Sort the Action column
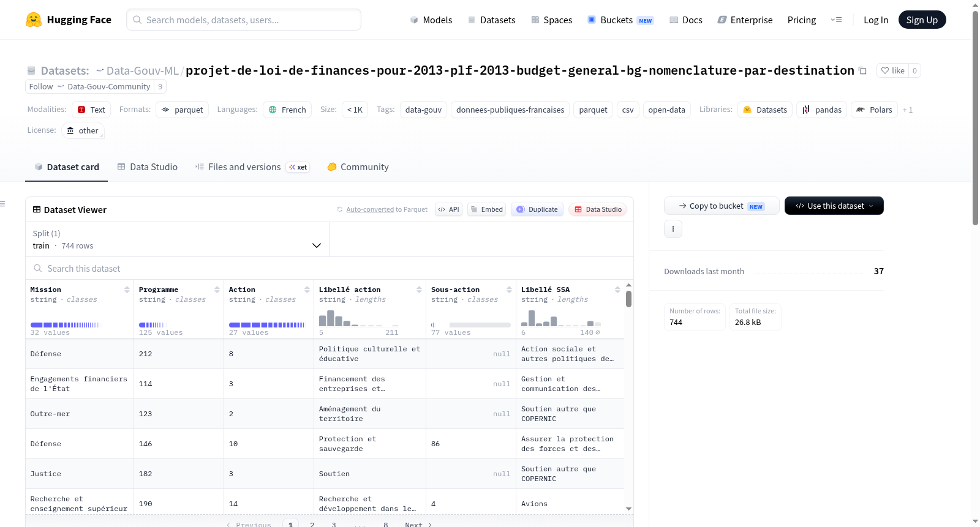Screen dimensions: 980x527 tap(307, 290)
